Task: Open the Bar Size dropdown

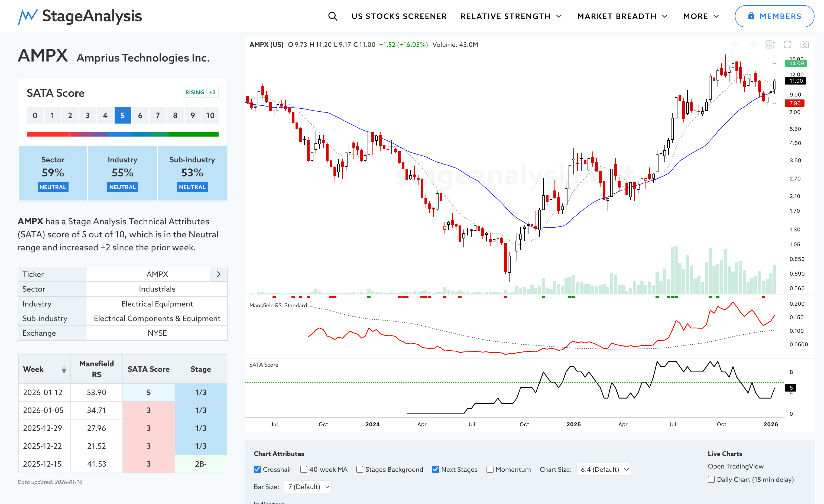Action: 308,487
